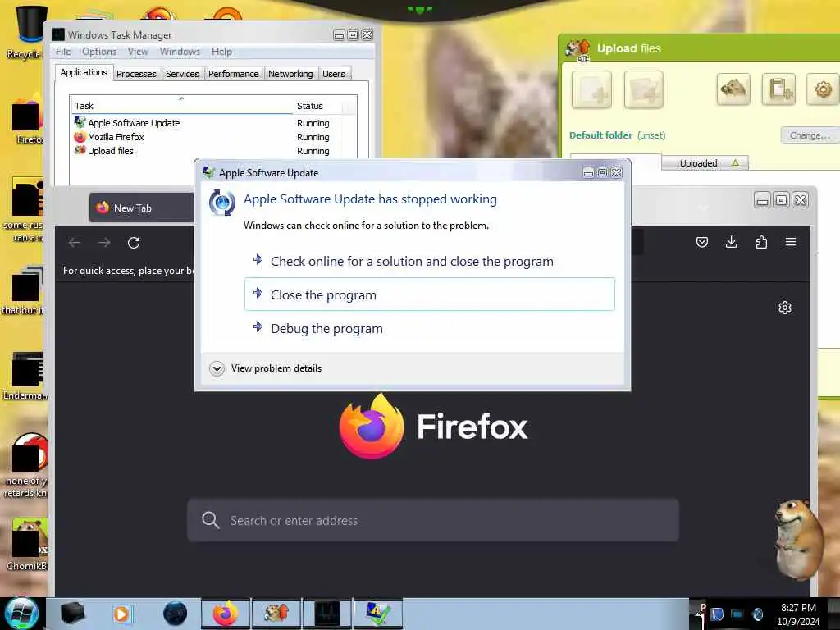
Task: Open the View menu in Task Manager
Action: coord(138,52)
